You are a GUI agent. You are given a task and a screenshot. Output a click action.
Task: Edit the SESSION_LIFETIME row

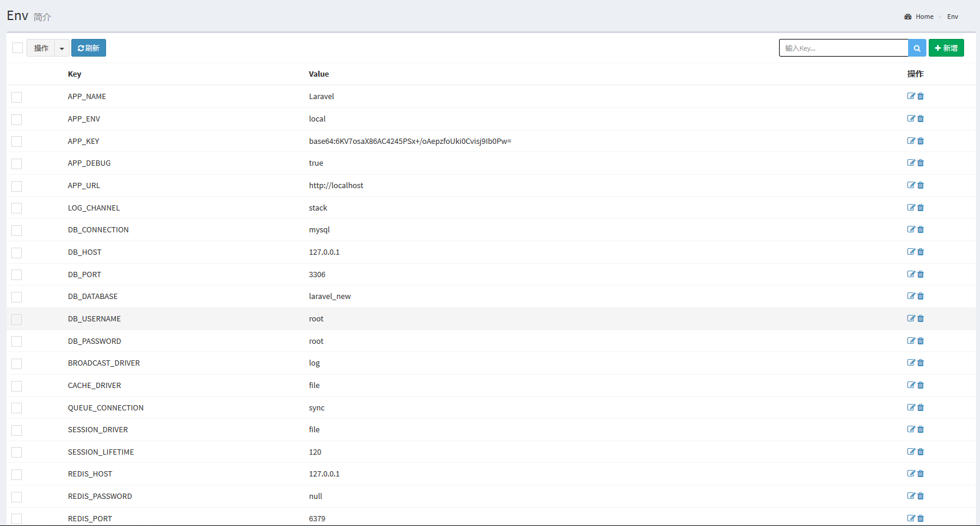(x=911, y=452)
